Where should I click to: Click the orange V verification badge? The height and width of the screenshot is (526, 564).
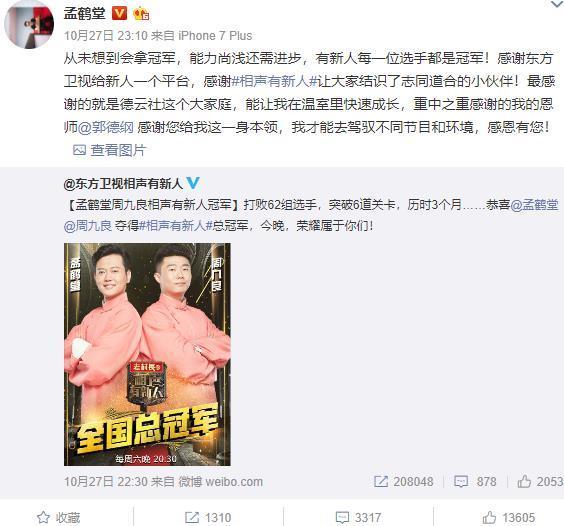tap(119, 14)
